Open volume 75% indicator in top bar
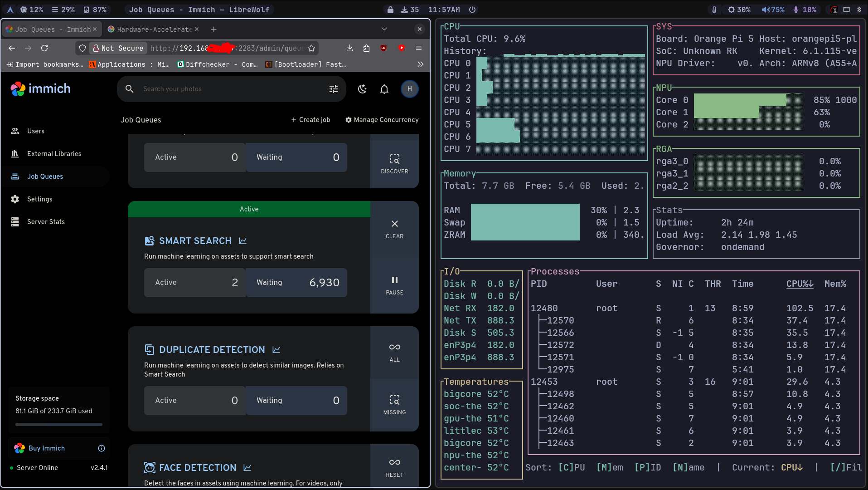 (x=773, y=10)
